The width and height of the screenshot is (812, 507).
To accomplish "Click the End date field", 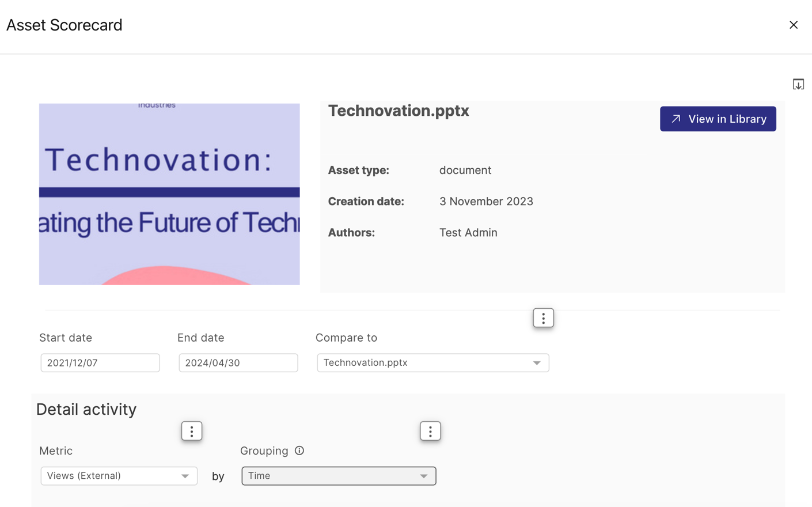I will coord(238,363).
